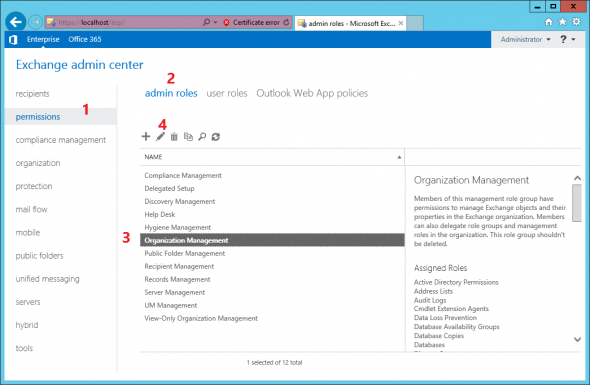590x385 pixels.
Task: Click the copy role group icon
Action: pos(188,137)
